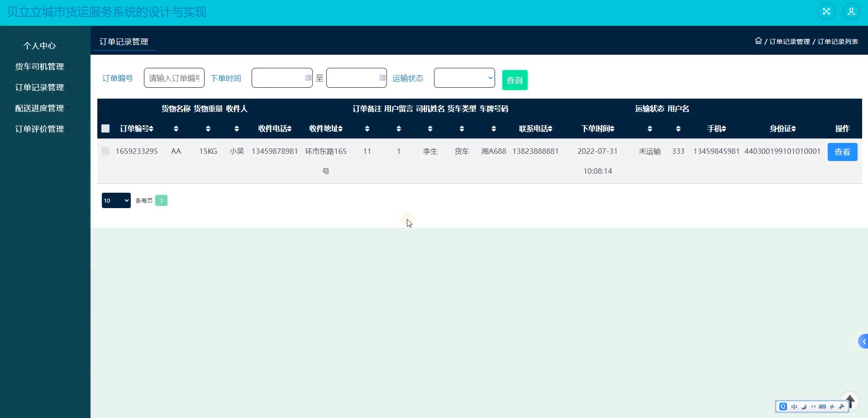This screenshot has width=868, height=418.
Task: Open the end date calendar picker icon
Action: 382,78
